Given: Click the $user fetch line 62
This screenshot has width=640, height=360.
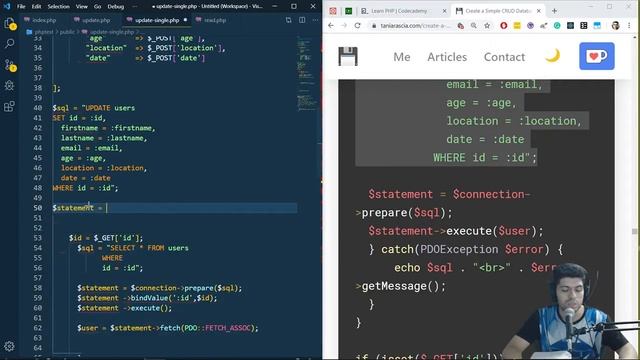Looking at the screenshot, I should pos(168,328).
